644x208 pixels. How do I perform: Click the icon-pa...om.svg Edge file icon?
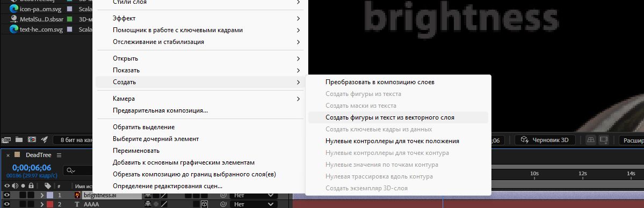point(13,8)
